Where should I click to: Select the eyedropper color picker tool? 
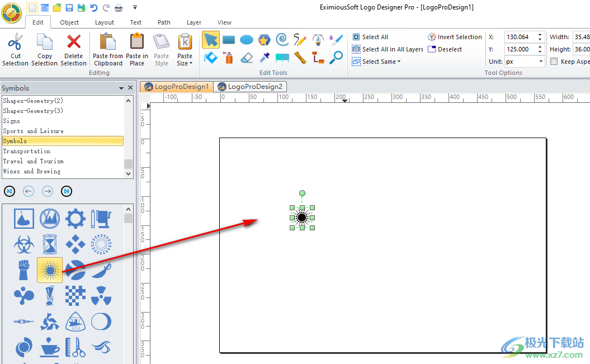point(265,58)
